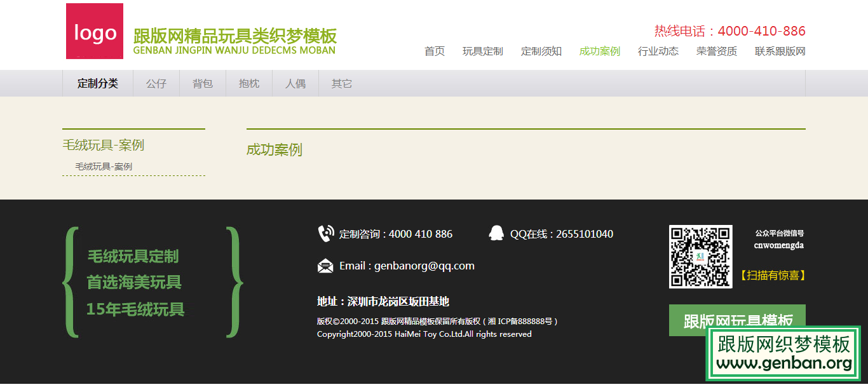Switch to the 抱枕 category tab

tap(249, 83)
